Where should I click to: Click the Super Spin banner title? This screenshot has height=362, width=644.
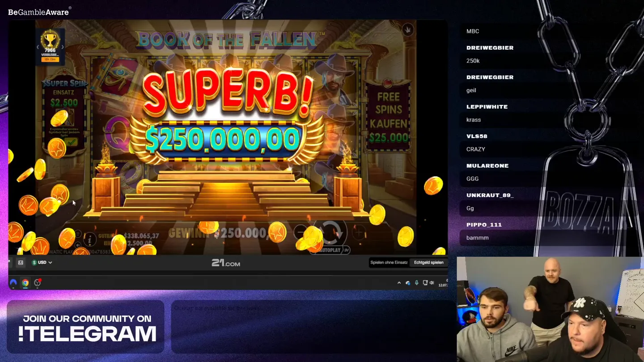[64, 83]
